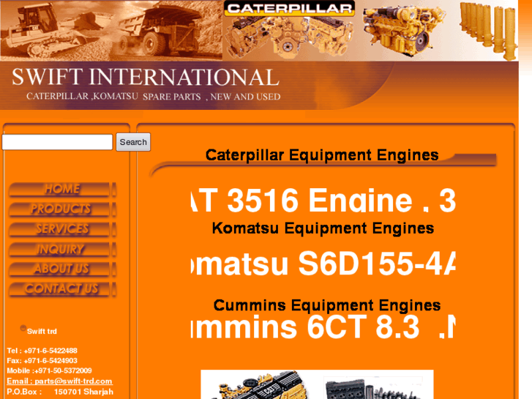532x399 pixels.
Task: Click the CATERPILLAR logo in banner
Action: point(289,9)
